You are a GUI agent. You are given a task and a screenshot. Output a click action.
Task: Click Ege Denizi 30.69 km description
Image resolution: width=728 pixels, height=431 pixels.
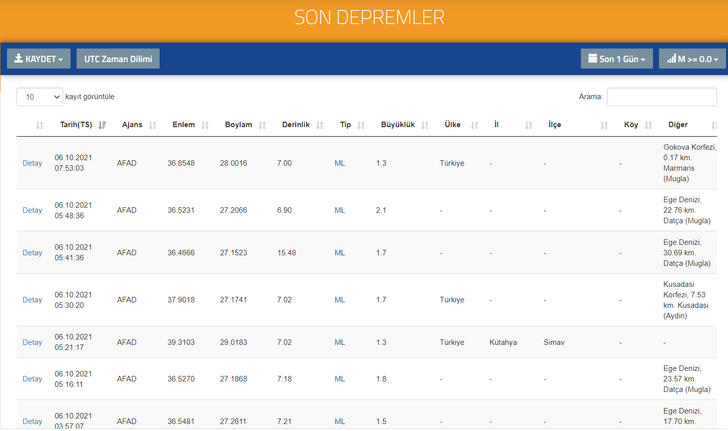pyautogui.click(x=687, y=253)
